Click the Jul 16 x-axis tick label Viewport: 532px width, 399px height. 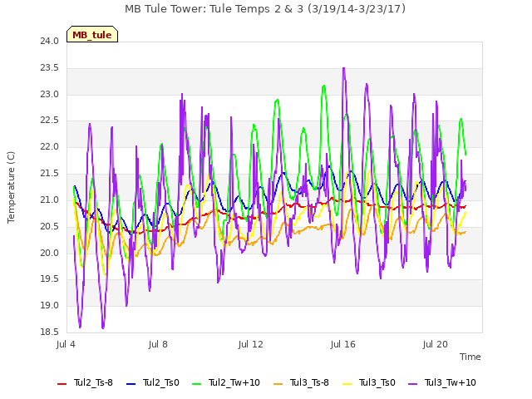(x=343, y=344)
